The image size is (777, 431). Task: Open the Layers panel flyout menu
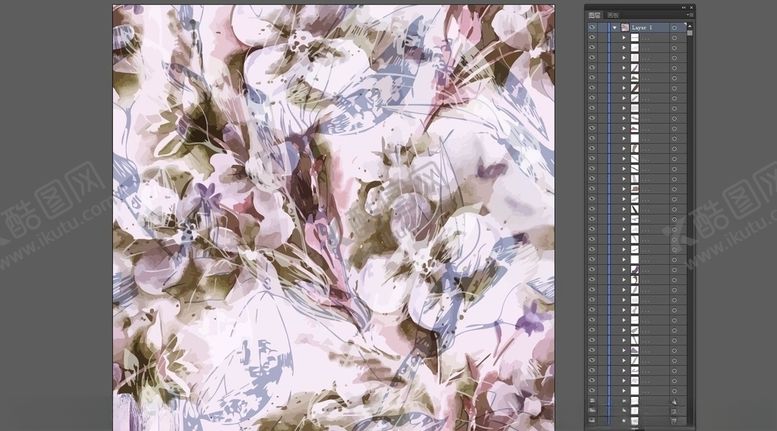(x=689, y=16)
